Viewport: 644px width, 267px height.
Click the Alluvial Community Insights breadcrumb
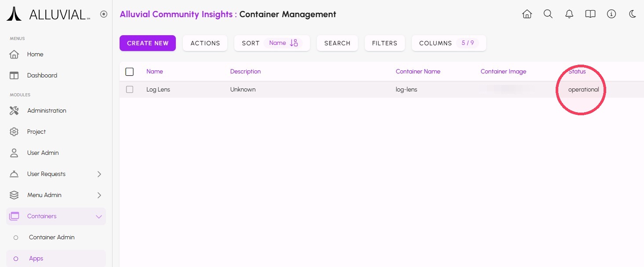(x=176, y=14)
